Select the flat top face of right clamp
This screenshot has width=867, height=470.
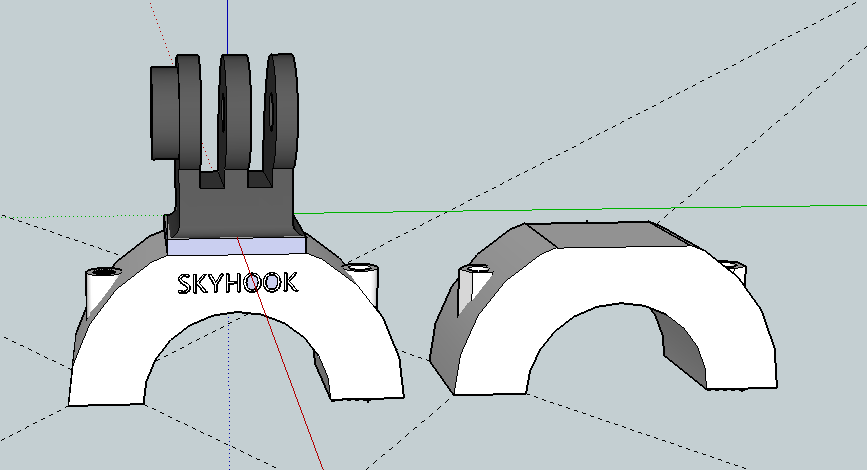click(600, 233)
